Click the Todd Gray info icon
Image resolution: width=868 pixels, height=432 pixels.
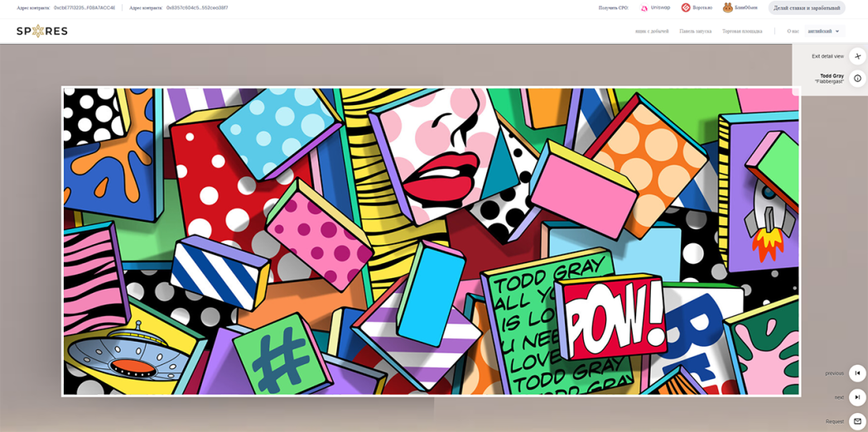tap(857, 79)
